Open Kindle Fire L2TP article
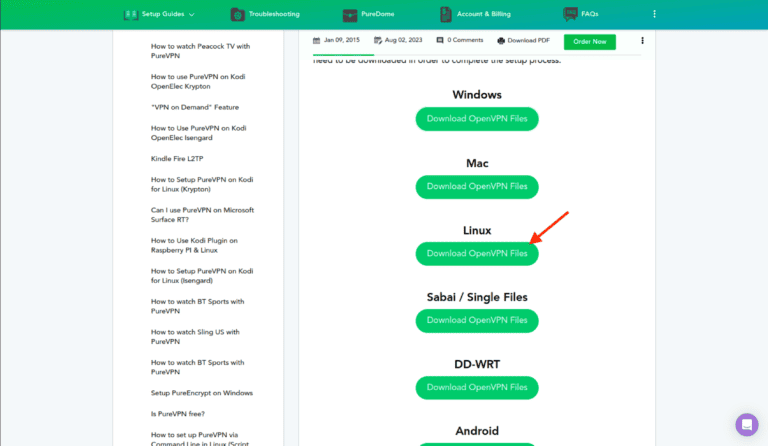Screen dimensions: 768x446 point(177,159)
